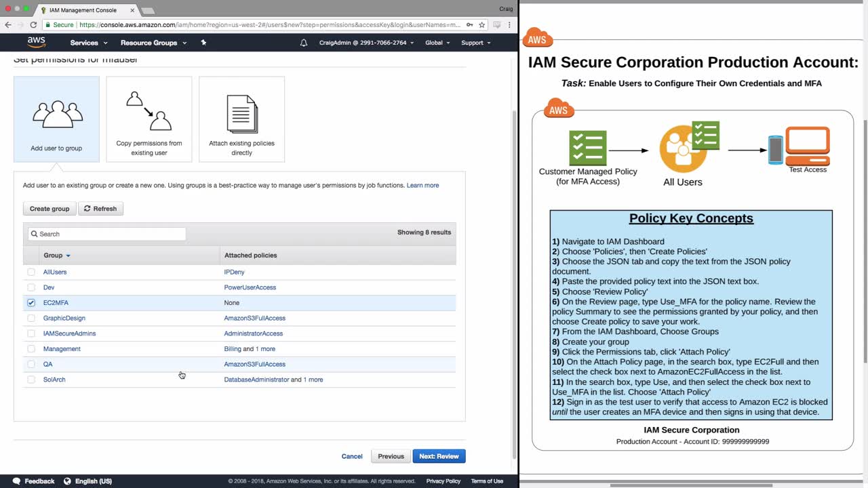
Task: Open the AdministratorAccess policy link
Action: click(x=254, y=333)
